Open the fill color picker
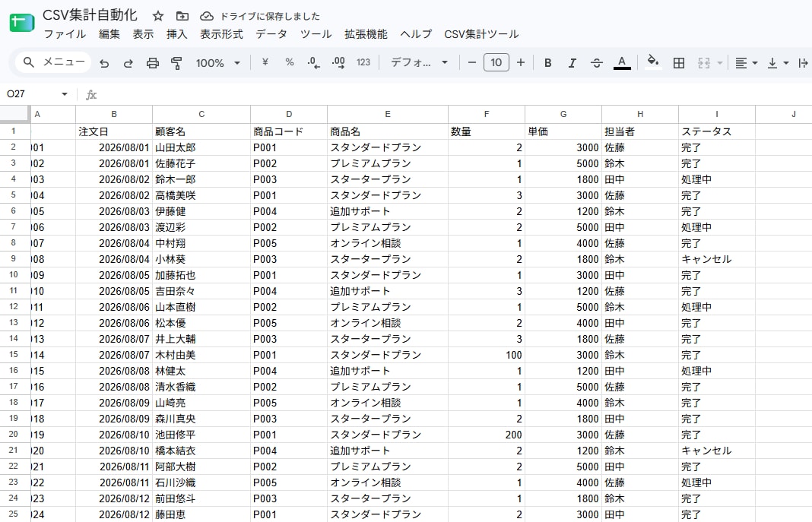Viewport: 812px width, 522px height. point(653,62)
